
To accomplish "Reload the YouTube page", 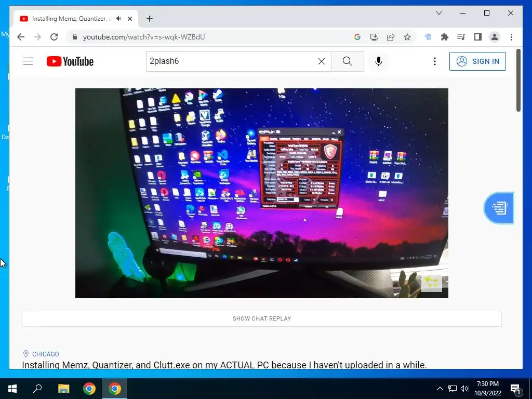I will (54, 37).
